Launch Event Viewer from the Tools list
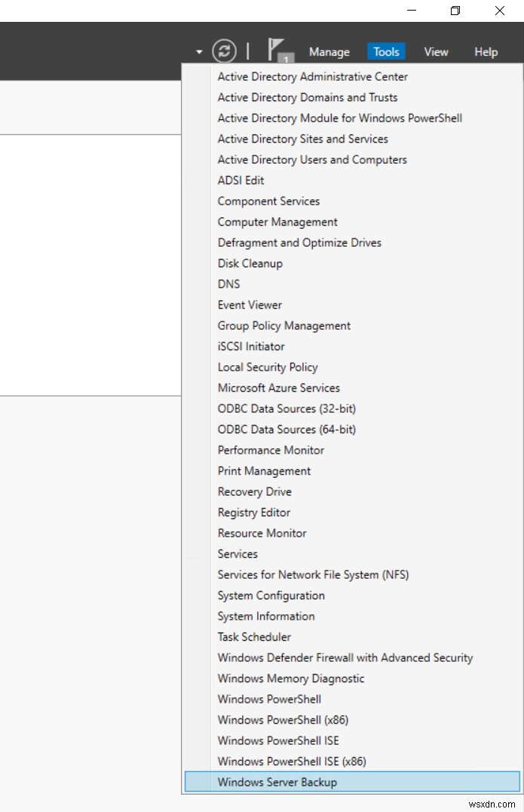Image resolution: width=524 pixels, height=812 pixels. coord(250,305)
